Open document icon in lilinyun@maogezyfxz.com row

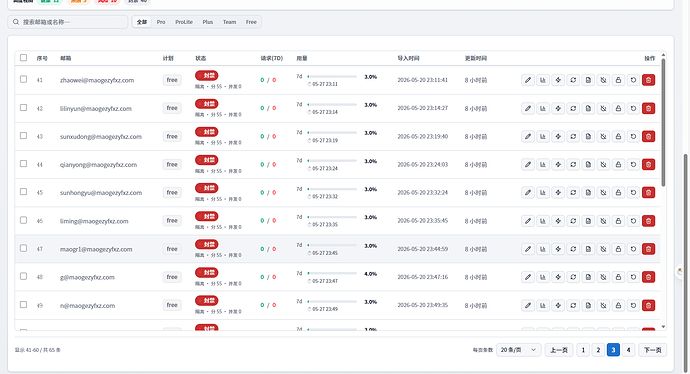pos(588,108)
